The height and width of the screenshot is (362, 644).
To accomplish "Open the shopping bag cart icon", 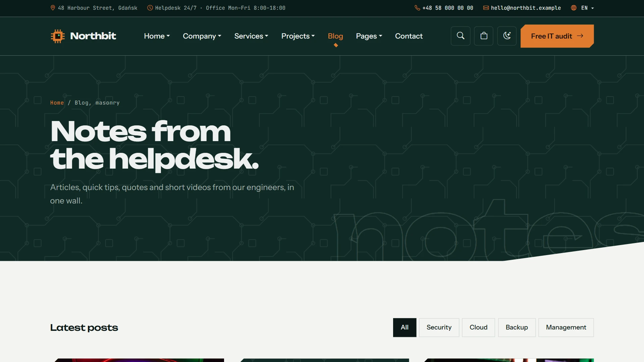I will [x=484, y=36].
